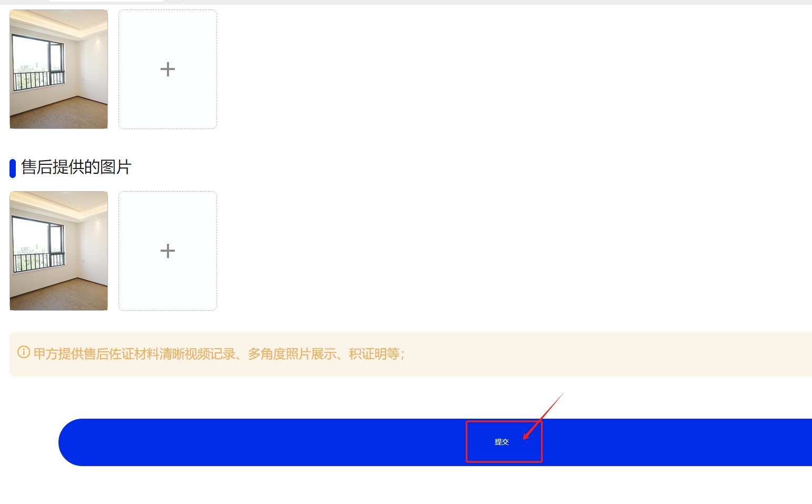Click the 售后提供的图片 section heading

pyautogui.click(x=76, y=167)
